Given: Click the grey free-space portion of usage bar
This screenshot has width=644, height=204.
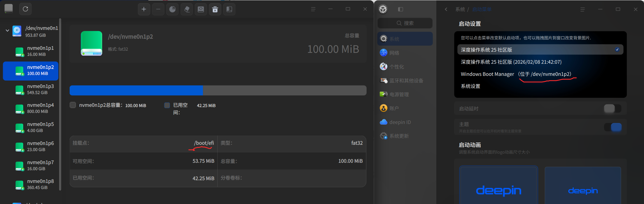Looking at the screenshot, I should pyautogui.click(x=285, y=91).
